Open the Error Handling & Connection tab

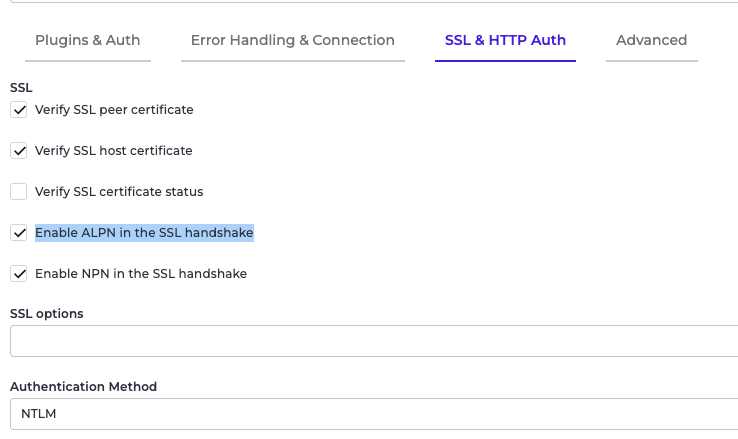(x=293, y=40)
